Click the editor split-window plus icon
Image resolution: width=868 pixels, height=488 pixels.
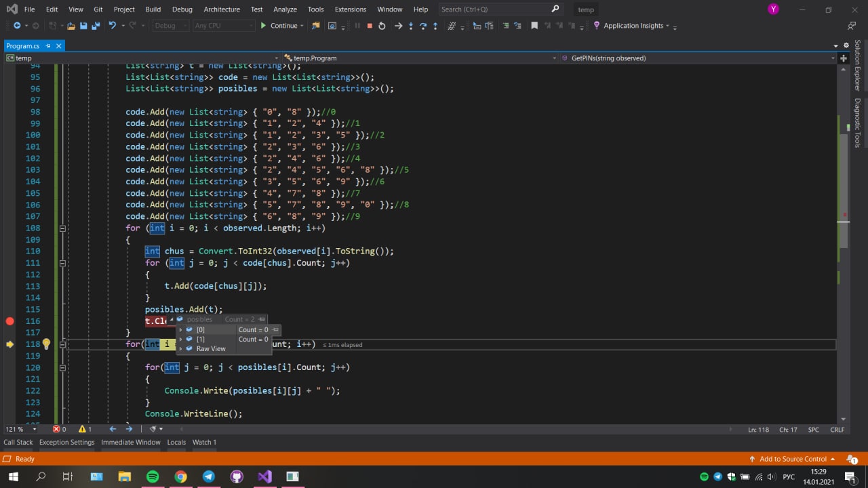point(844,58)
